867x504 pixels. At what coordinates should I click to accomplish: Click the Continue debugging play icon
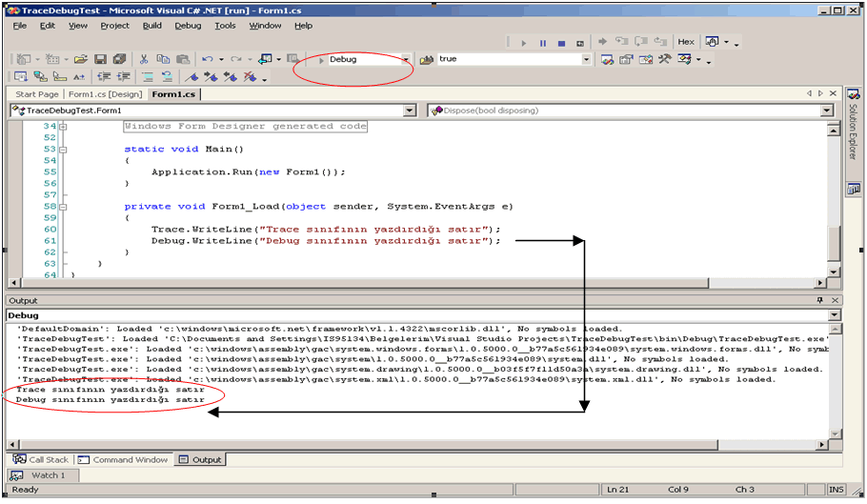click(x=523, y=43)
